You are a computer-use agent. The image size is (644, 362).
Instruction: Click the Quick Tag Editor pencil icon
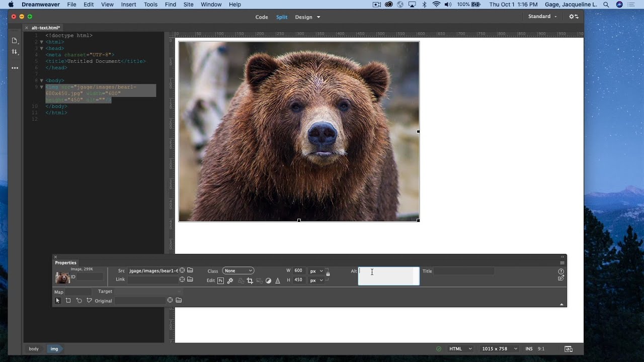coord(561,278)
